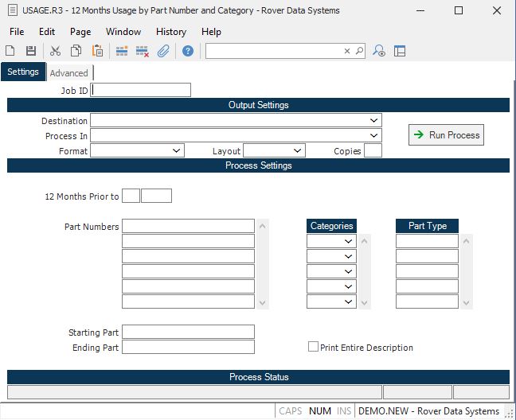Expand the Destination dropdown

click(374, 120)
